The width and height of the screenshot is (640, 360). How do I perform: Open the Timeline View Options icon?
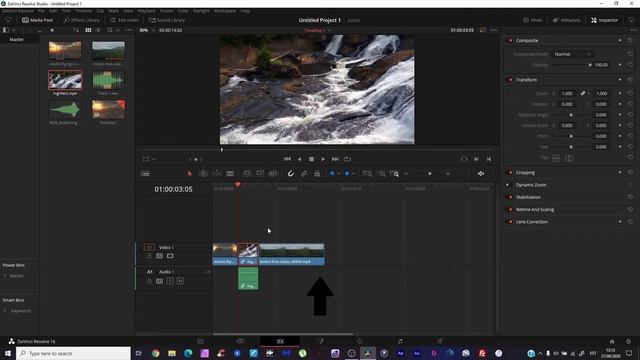[145, 173]
